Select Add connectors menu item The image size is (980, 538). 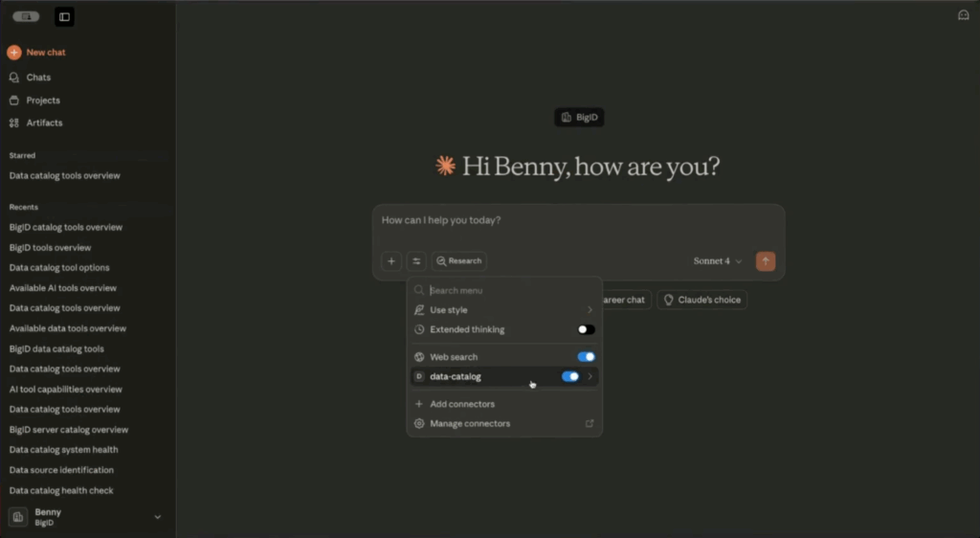(462, 404)
